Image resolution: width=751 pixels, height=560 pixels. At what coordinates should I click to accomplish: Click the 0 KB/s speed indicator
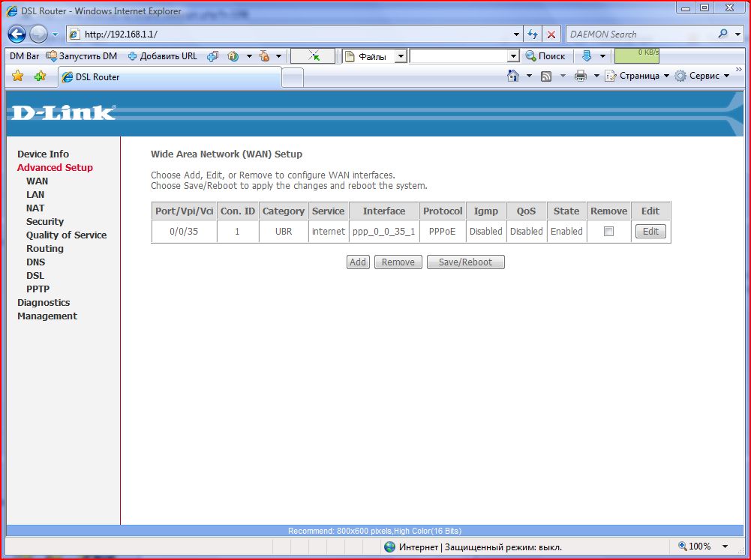636,55
